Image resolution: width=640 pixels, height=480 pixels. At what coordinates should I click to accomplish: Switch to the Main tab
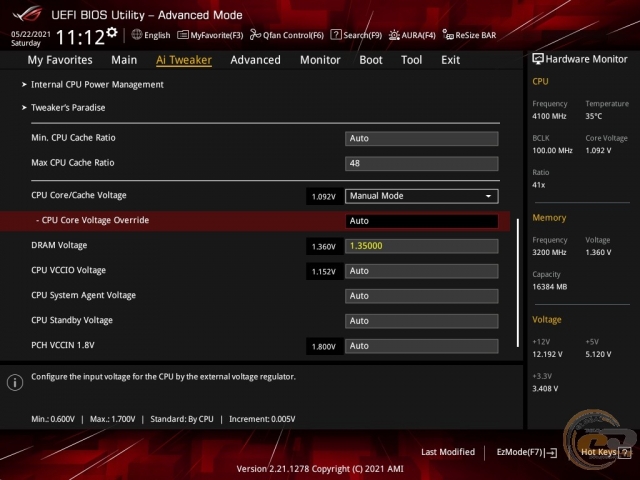pos(124,60)
